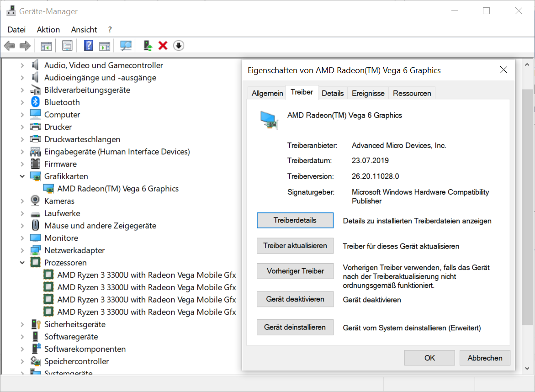Uninstall device with the red X icon

tap(163, 45)
